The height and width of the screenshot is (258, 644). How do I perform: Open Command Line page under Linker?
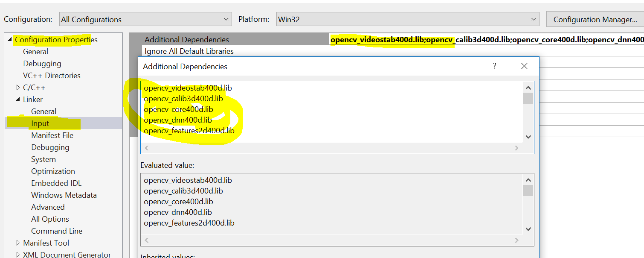coord(57,231)
